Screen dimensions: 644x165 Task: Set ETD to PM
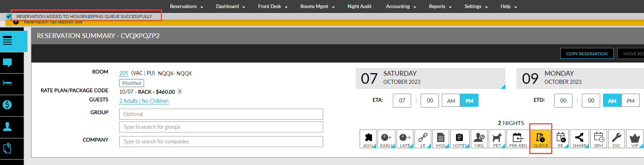[x=630, y=101]
